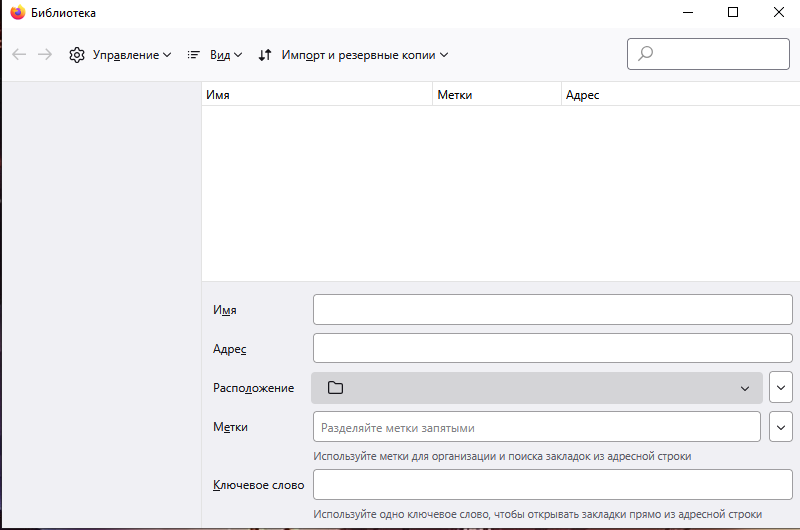The width and height of the screenshot is (800, 530).
Task: Click the Метки tags input field
Action: coord(537,427)
